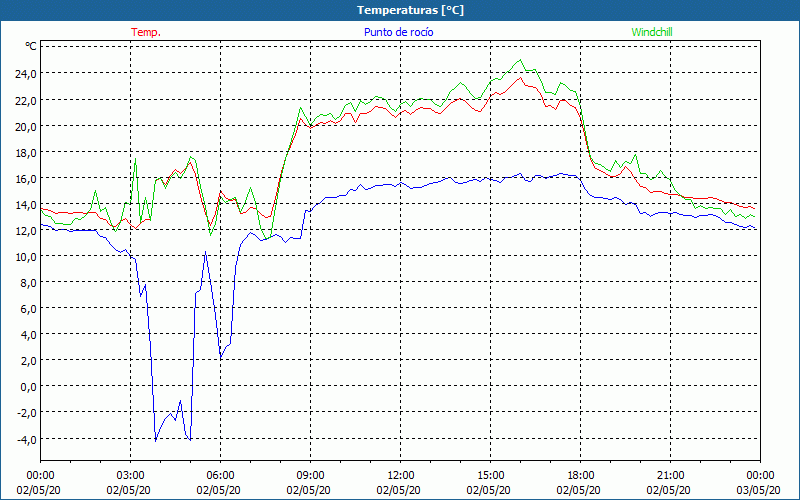Click the 12:00 time axis label
800x500 pixels.
[x=401, y=476]
